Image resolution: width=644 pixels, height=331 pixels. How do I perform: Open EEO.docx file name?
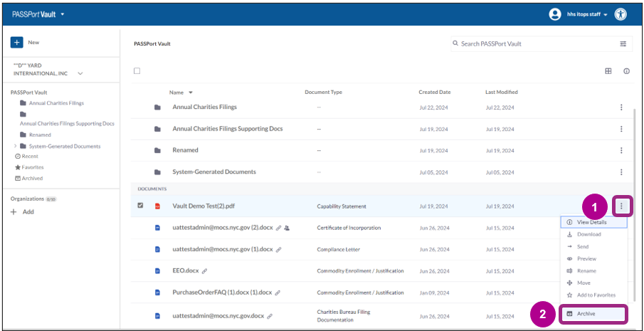[186, 271]
